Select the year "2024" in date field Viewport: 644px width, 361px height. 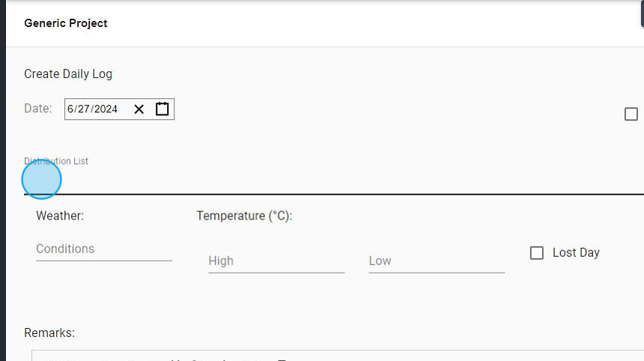pos(106,109)
